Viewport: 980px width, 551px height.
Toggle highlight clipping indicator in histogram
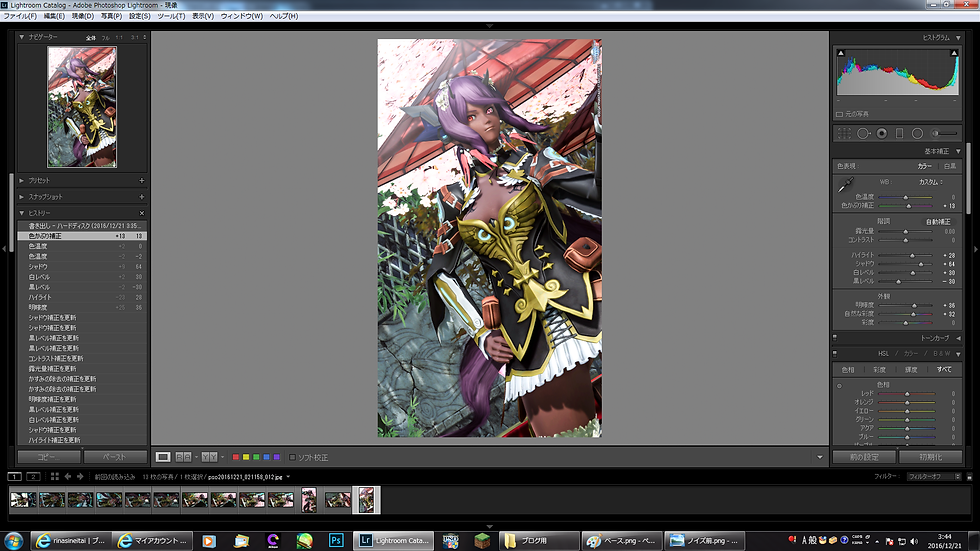click(954, 53)
